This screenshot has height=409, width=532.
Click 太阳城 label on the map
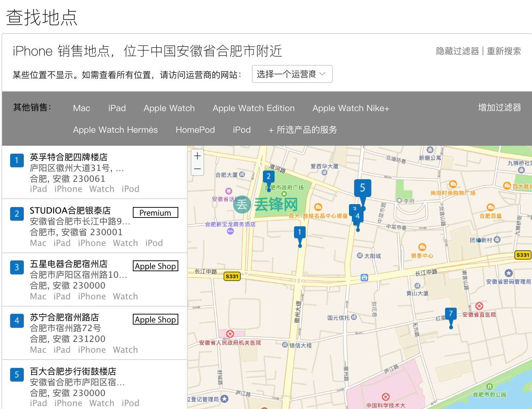[x=372, y=256]
